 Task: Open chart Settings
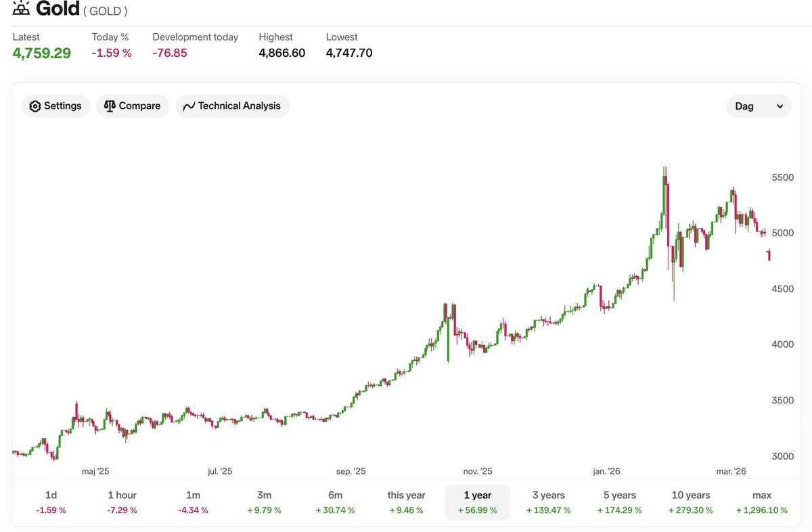56,106
